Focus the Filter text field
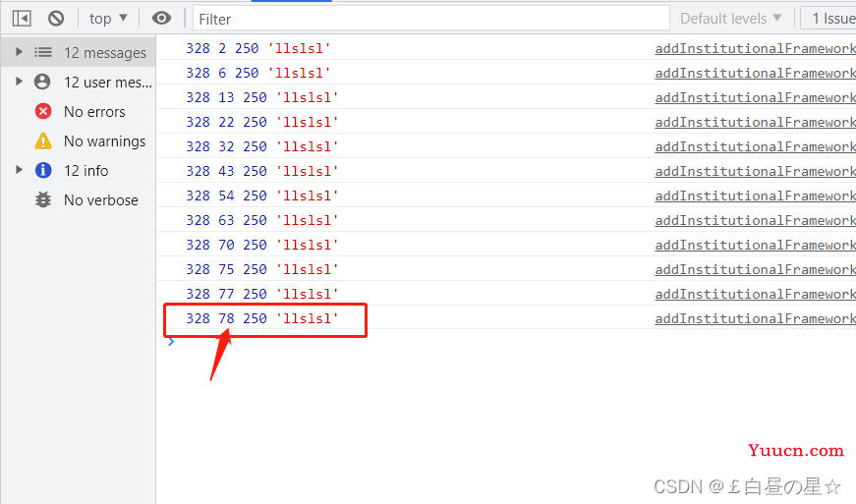Screen dimensions: 856x504 (431, 19)
